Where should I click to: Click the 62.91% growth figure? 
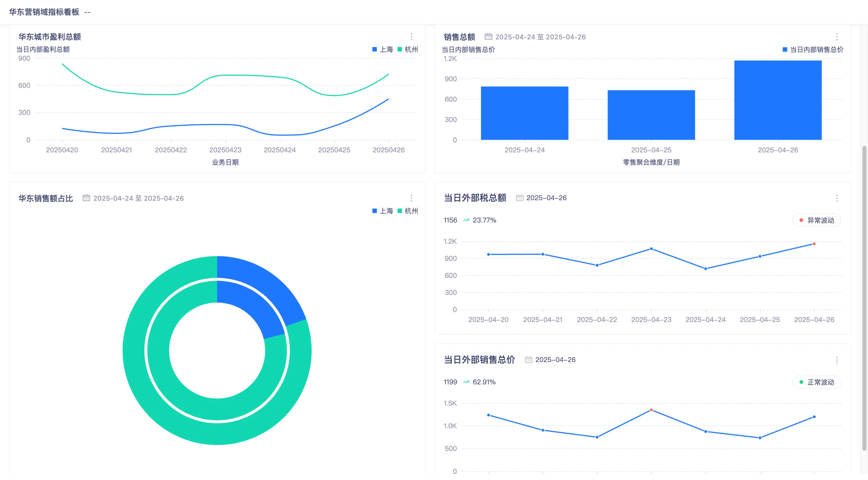click(x=484, y=382)
